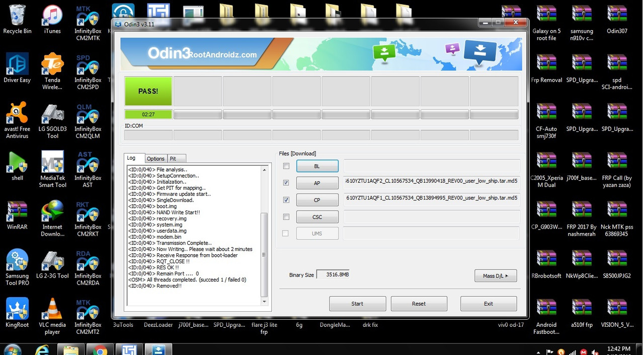The height and width of the screenshot is (355, 644).
Task: Open InfinityBox CM2SPD shortcut
Action: pos(88,73)
